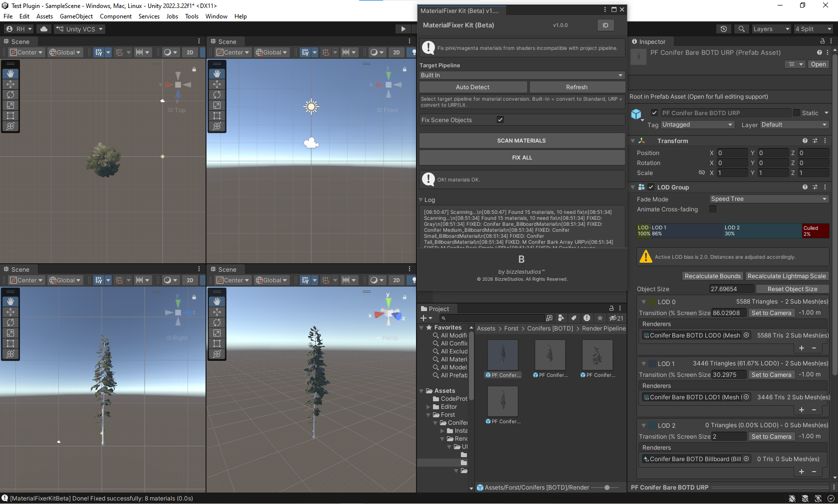Open the MaterialFixer Kit window kebab menu
This screenshot has height=504, width=838.
pyautogui.click(x=605, y=9)
